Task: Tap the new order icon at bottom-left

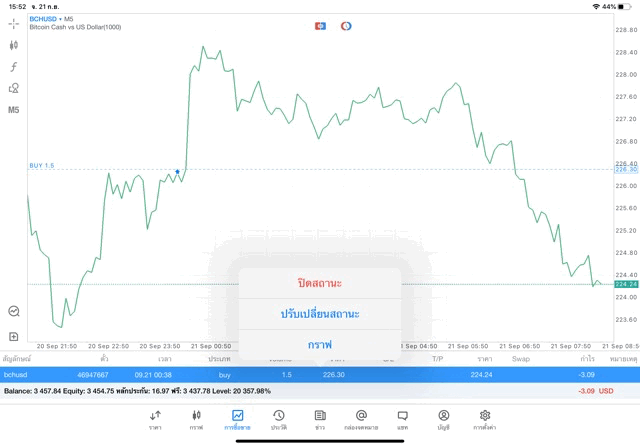Action: click(14, 336)
